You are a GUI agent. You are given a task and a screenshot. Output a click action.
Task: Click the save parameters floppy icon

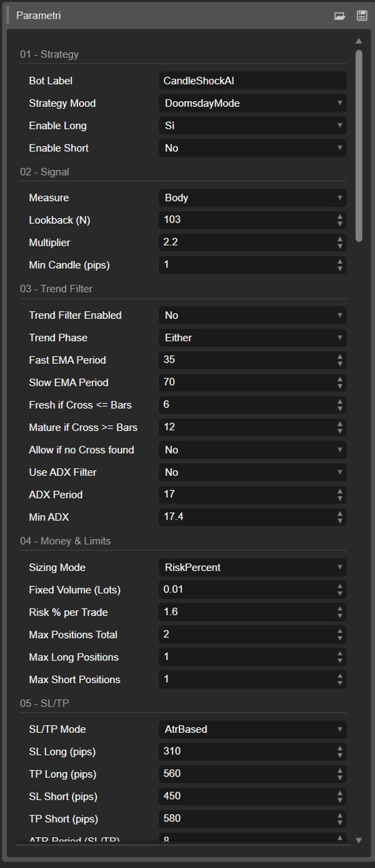[361, 16]
